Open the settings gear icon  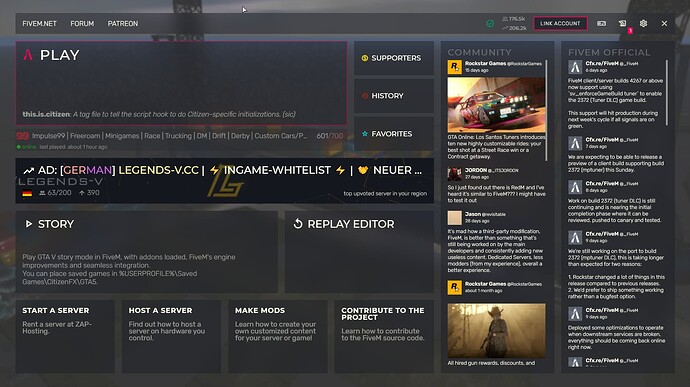643,23
